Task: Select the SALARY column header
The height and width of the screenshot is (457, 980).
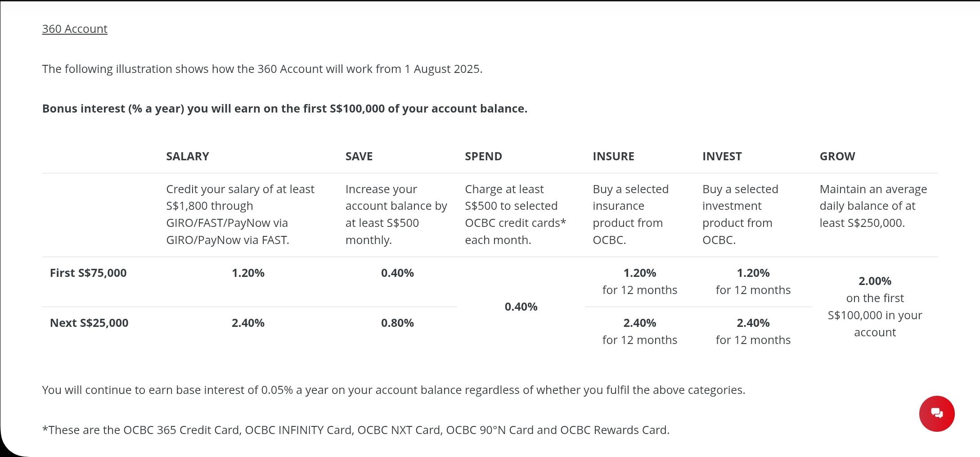Action: [187, 156]
